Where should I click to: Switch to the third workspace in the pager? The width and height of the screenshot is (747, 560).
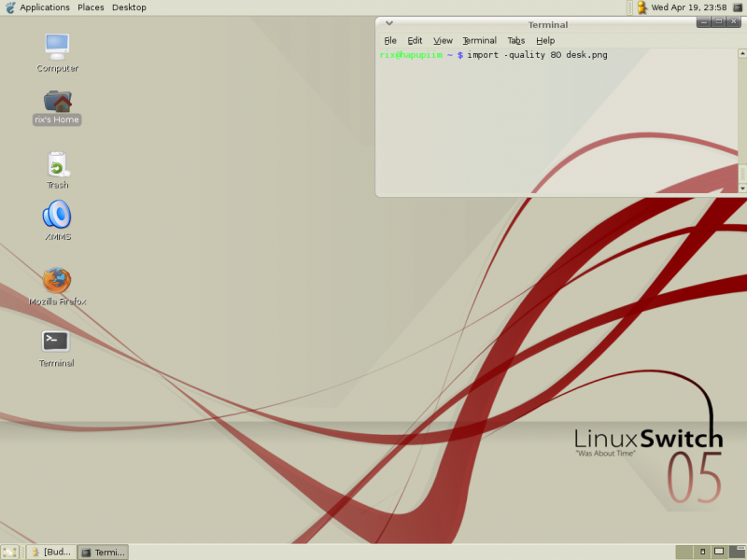[719, 553]
